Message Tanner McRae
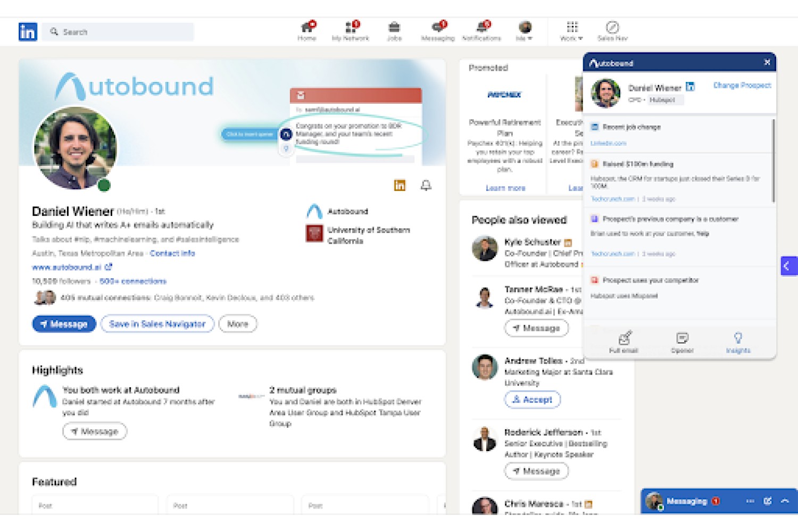The width and height of the screenshot is (798, 532). point(536,328)
